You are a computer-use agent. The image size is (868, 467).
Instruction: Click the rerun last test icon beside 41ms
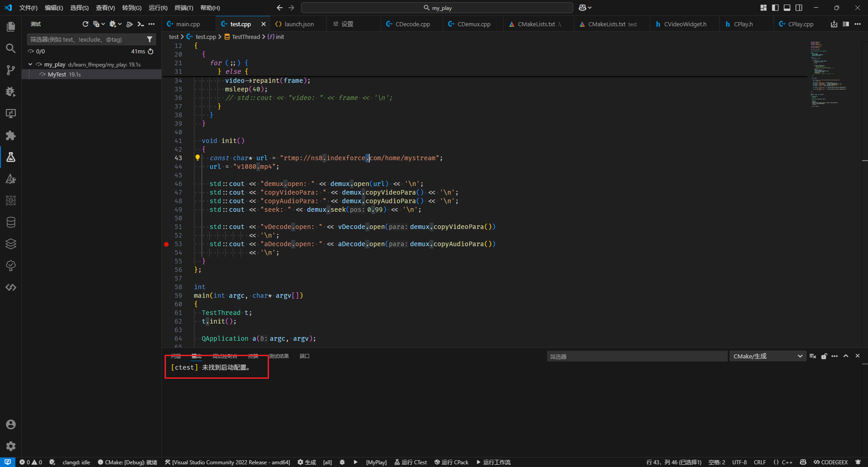click(151, 52)
